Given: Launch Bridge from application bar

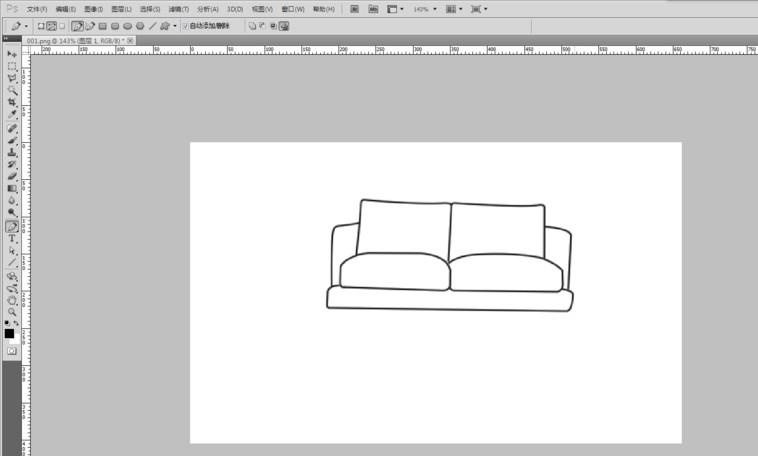Looking at the screenshot, I should point(354,9).
